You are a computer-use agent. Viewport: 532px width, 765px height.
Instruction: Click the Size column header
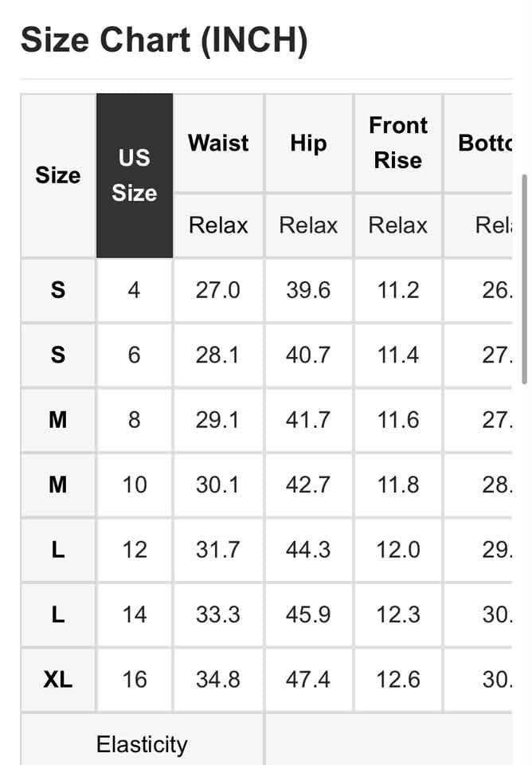58,175
